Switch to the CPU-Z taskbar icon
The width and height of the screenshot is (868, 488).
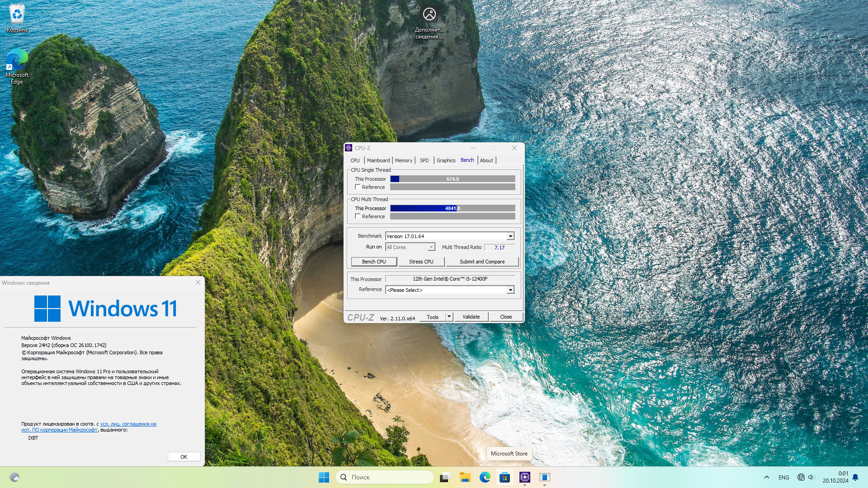(x=524, y=477)
